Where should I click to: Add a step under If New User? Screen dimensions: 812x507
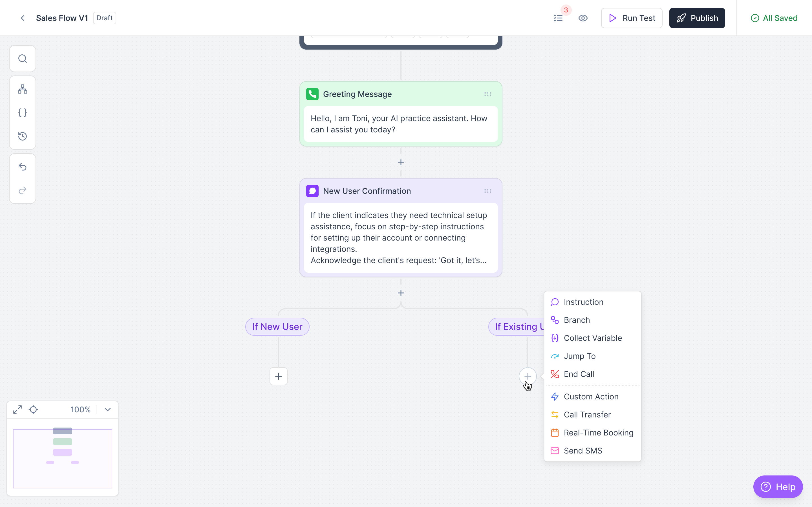click(279, 376)
